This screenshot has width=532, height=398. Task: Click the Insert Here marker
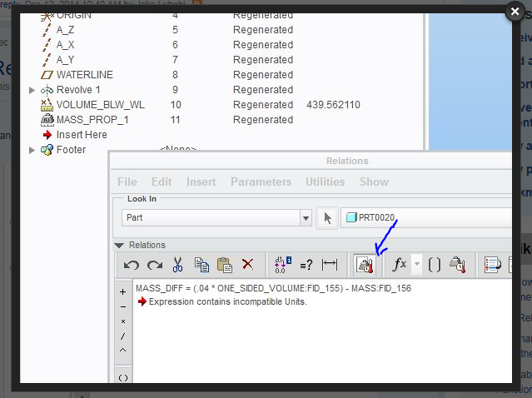82,135
